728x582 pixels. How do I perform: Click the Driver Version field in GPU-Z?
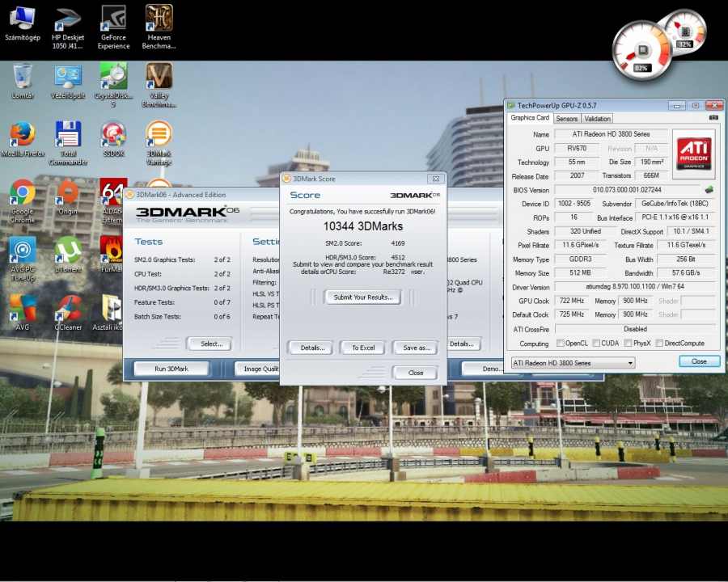pyautogui.click(x=635, y=287)
